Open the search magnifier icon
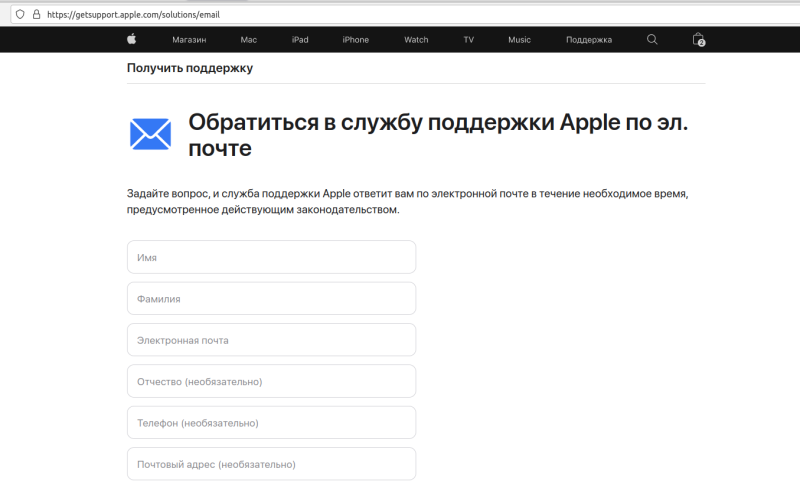Image resolution: width=800 pixels, height=485 pixels. point(652,39)
